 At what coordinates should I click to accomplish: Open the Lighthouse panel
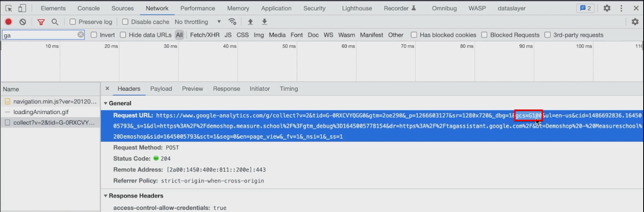pyautogui.click(x=357, y=8)
